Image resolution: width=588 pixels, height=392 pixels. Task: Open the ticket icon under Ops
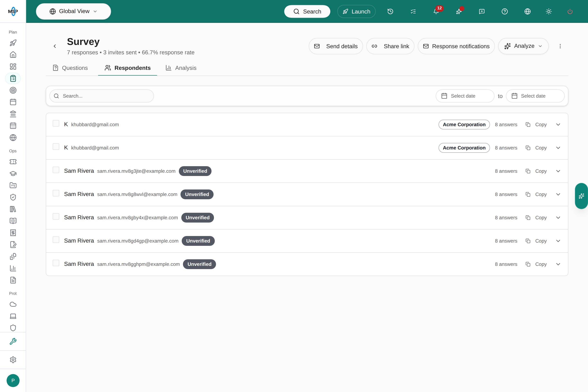(x=13, y=162)
